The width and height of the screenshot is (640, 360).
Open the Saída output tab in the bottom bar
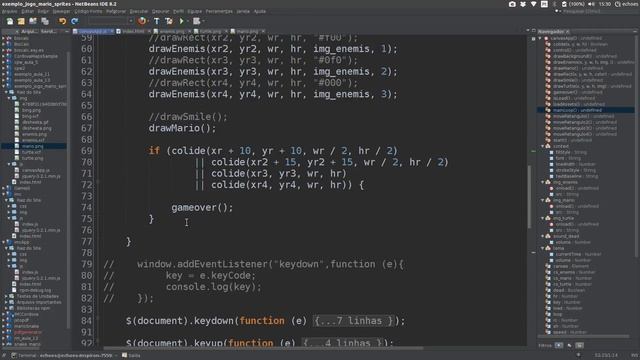point(131,356)
